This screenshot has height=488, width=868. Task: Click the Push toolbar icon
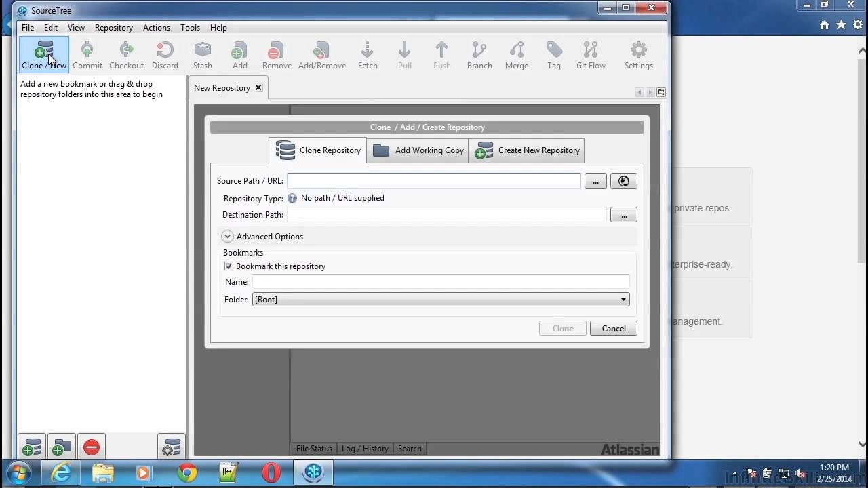point(441,55)
